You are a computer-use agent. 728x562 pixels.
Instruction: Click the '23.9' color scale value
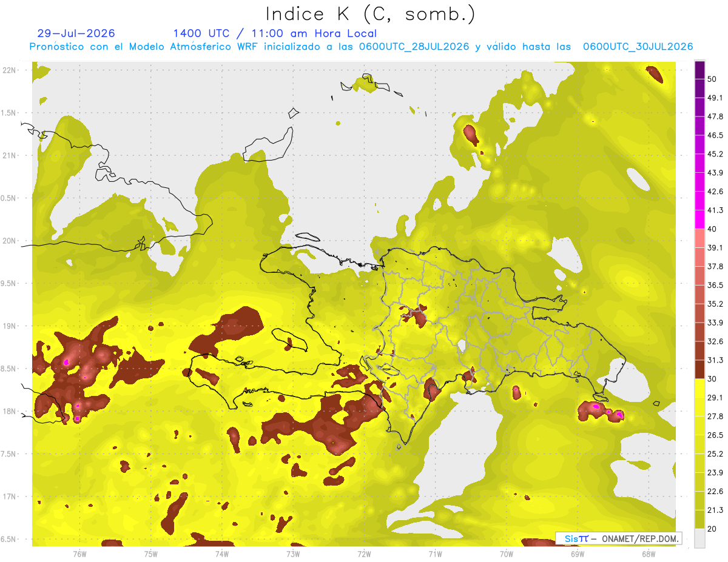point(715,473)
